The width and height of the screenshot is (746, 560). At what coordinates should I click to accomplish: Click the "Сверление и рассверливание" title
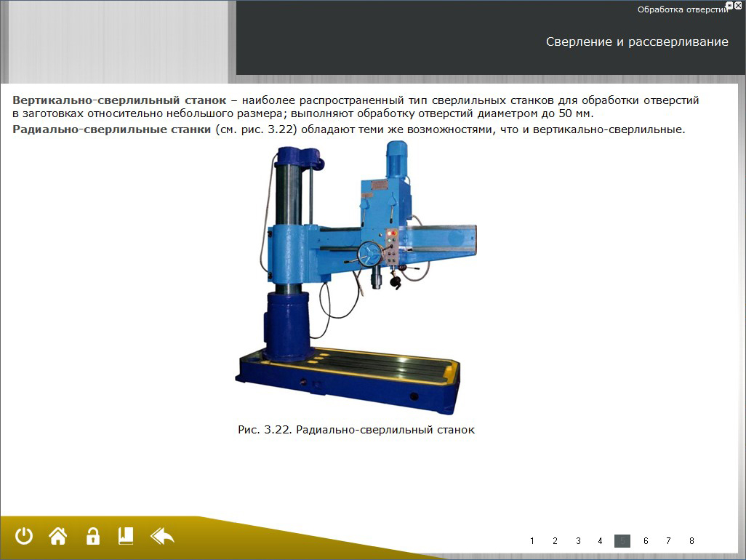pos(637,42)
